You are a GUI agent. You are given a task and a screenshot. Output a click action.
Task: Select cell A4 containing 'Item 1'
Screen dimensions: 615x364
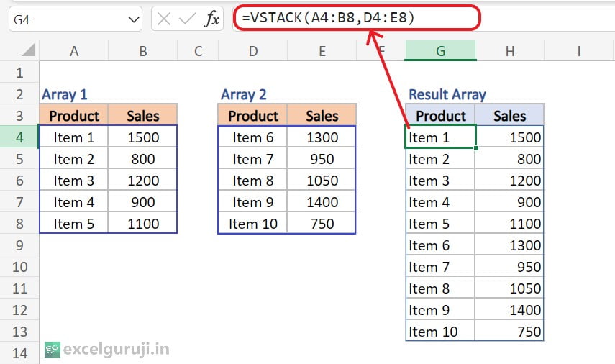pos(74,137)
